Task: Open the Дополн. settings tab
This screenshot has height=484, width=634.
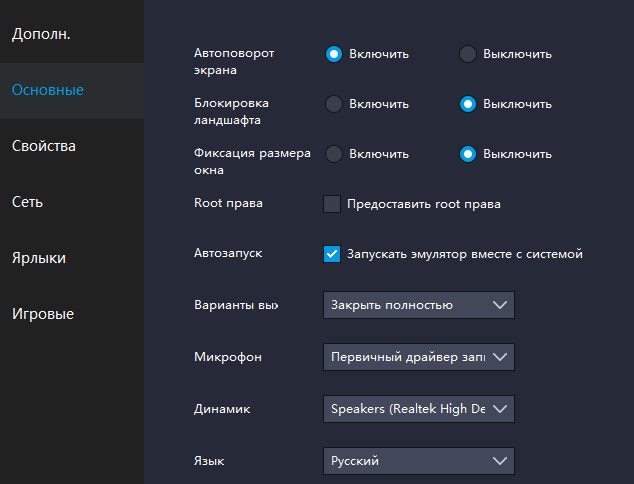Action: pos(41,35)
